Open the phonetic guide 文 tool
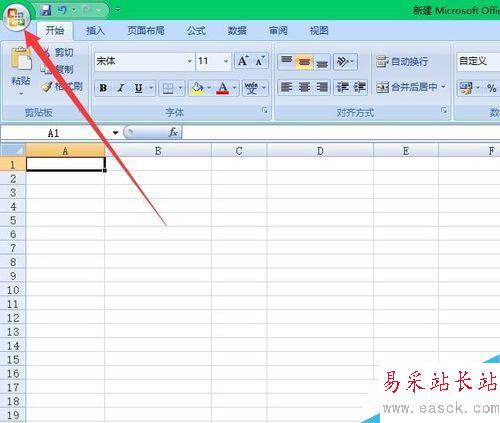This screenshot has height=423, width=500. point(251,88)
